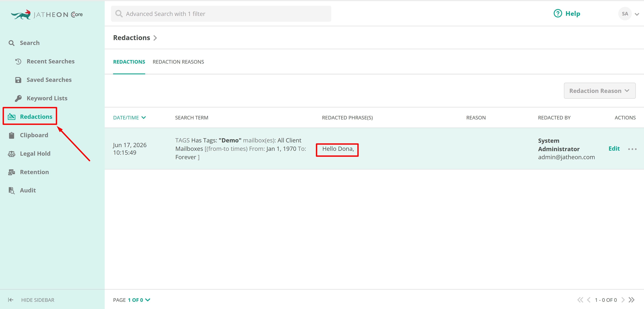Switch to the Redactions tab
This screenshot has height=309, width=644.
tap(129, 62)
